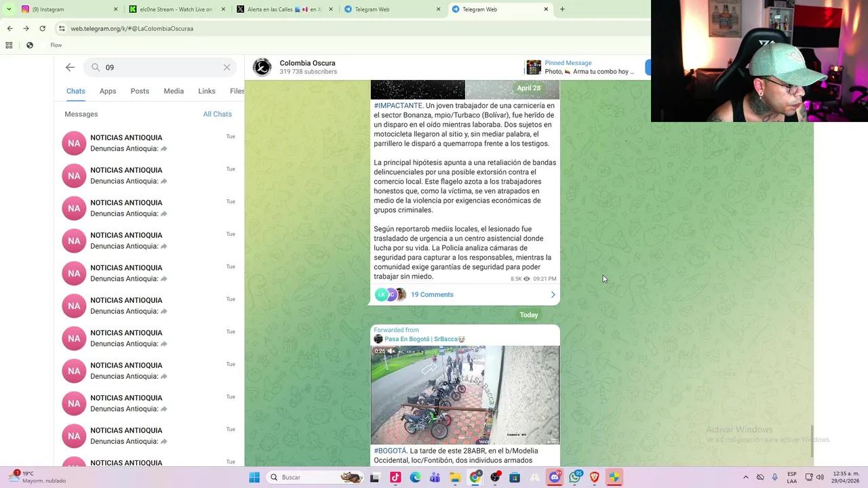Clear the '09' search query

(227, 67)
